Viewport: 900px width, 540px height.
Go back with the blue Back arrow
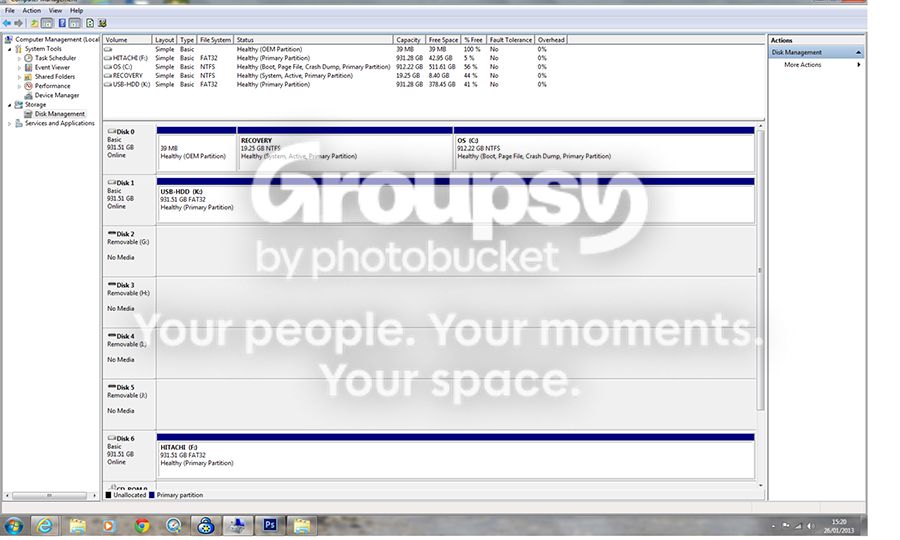(7, 23)
